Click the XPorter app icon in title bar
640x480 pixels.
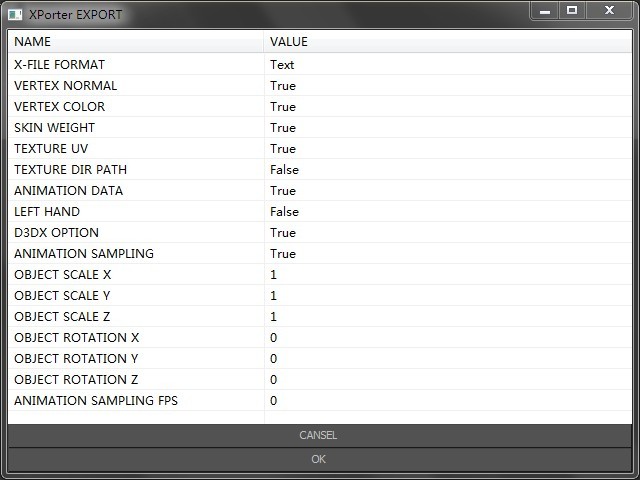click(x=15, y=15)
